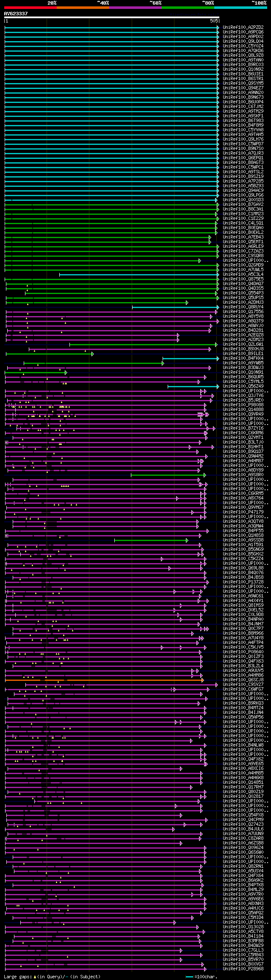Select hit label UniRef100_A2DHU3
This screenshot has height=980, width=271.
(243, 302)
